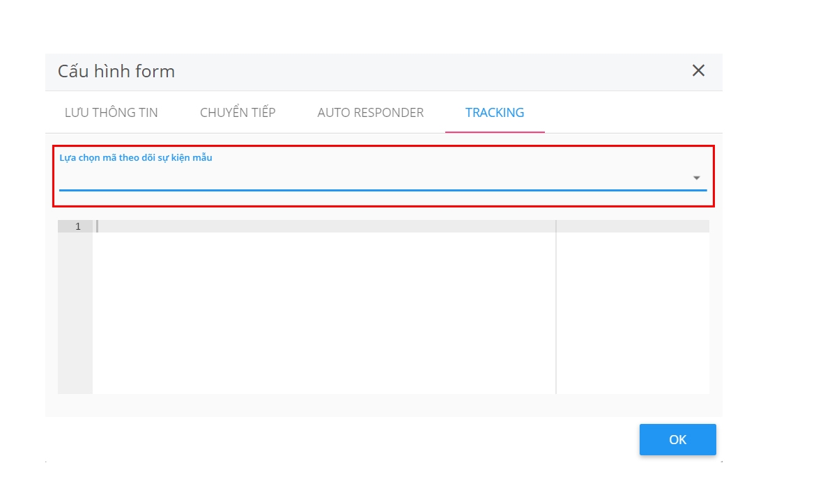Viewport: 825px width, 504px height.
Task: Expand the sample tracking event dropdown arrow
Action: pyautogui.click(x=696, y=178)
